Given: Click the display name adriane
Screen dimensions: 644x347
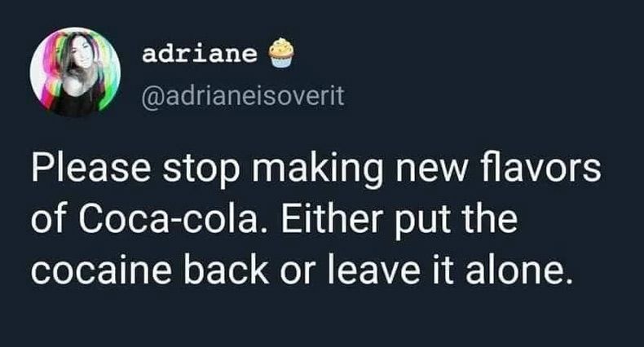Looking at the screenshot, I should [x=200, y=54].
